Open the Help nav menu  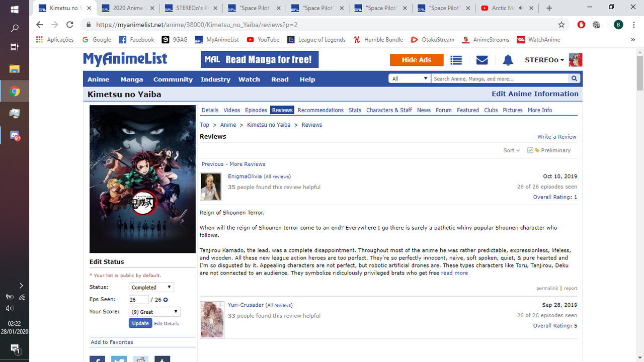click(307, 79)
